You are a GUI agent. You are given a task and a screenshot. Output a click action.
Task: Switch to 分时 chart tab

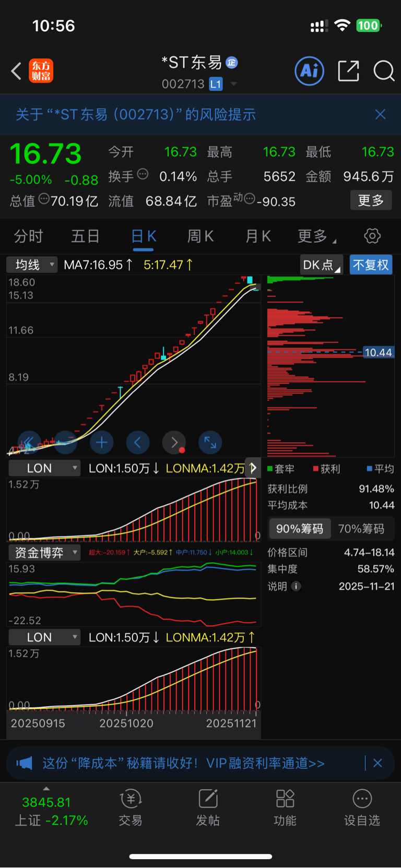28,236
